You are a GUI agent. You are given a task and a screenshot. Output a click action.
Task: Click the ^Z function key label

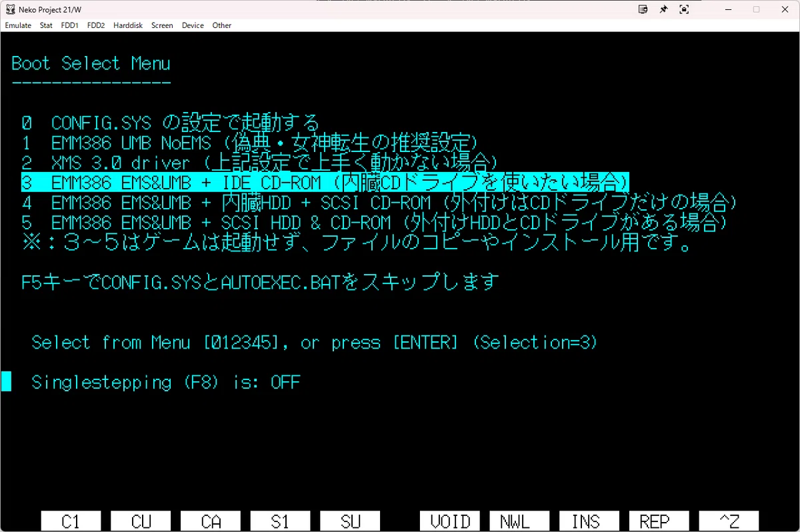(x=729, y=521)
